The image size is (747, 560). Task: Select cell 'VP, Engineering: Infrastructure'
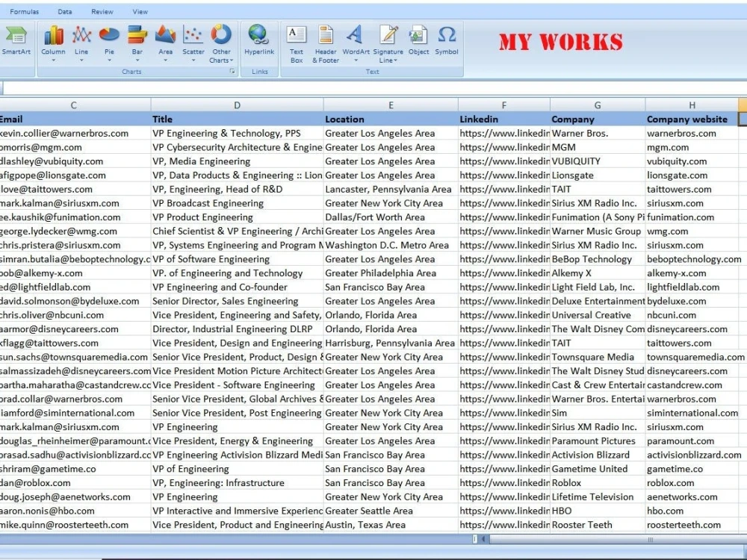click(238, 483)
